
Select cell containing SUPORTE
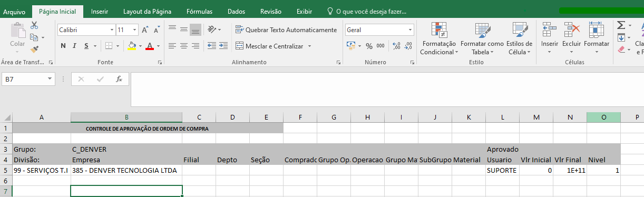pyautogui.click(x=502, y=170)
